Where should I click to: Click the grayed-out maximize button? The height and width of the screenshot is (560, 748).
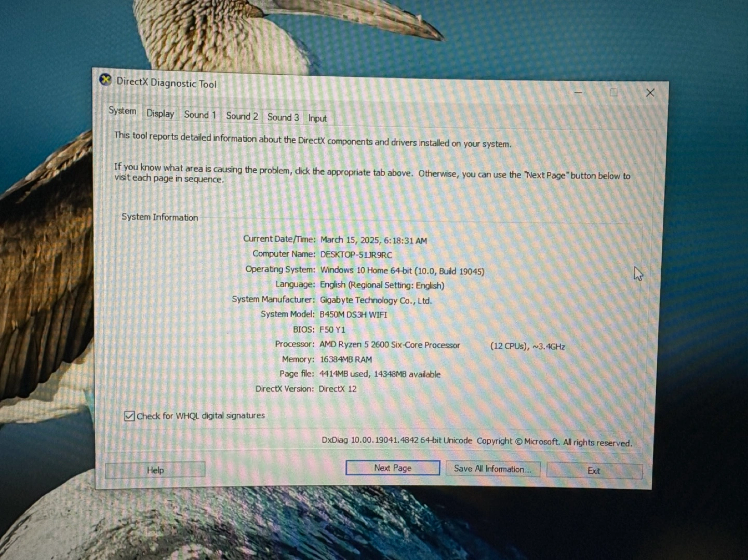(x=613, y=92)
